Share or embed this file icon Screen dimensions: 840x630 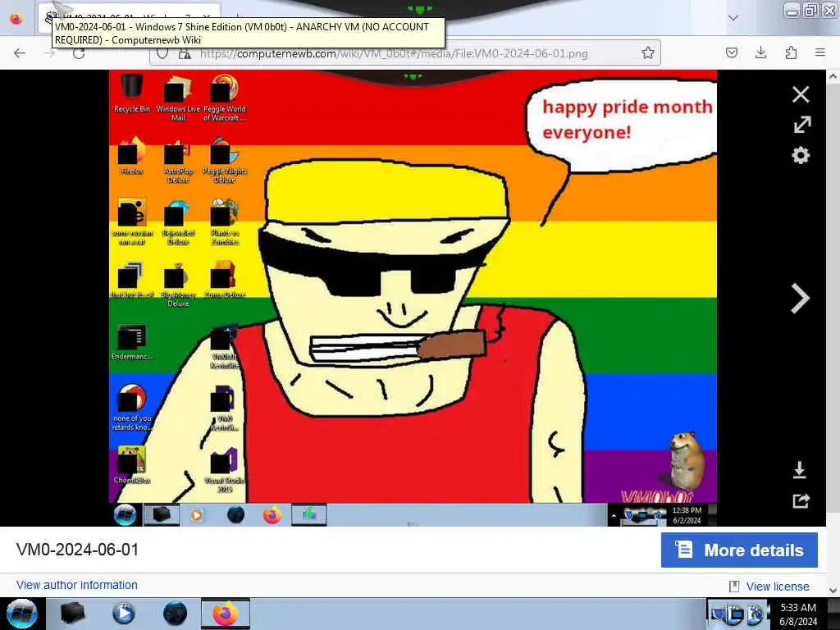[x=801, y=500]
